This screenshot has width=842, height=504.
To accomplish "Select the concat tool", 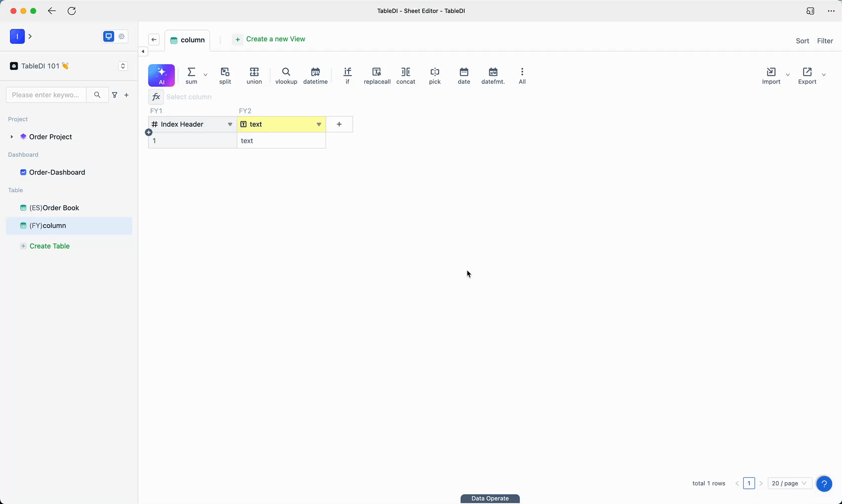I will [406, 75].
